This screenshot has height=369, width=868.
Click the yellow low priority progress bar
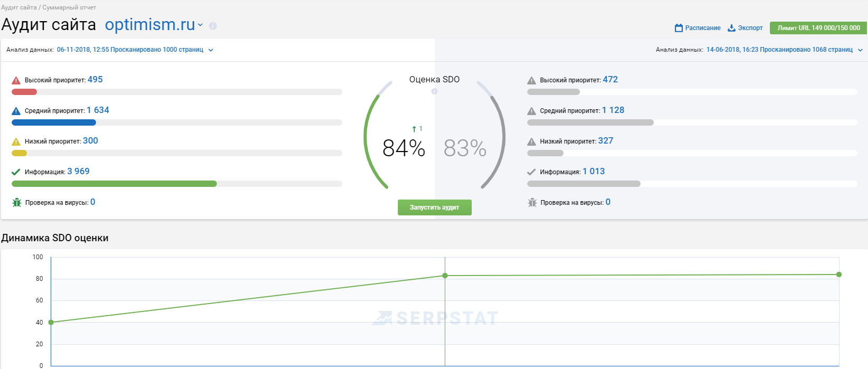tap(19, 153)
